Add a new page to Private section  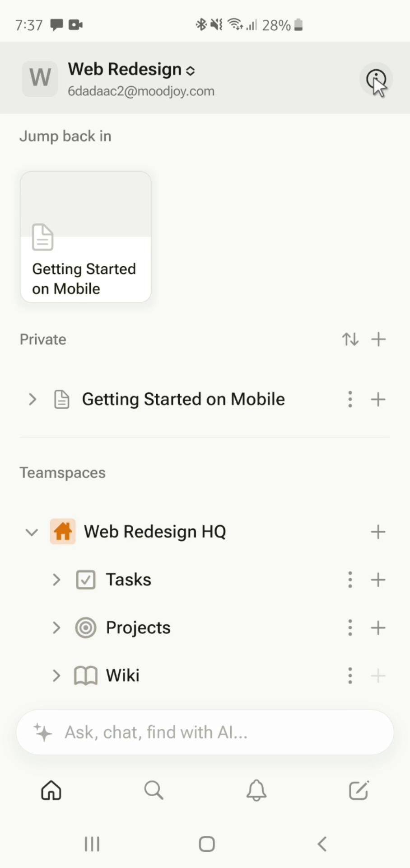pyautogui.click(x=378, y=339)
